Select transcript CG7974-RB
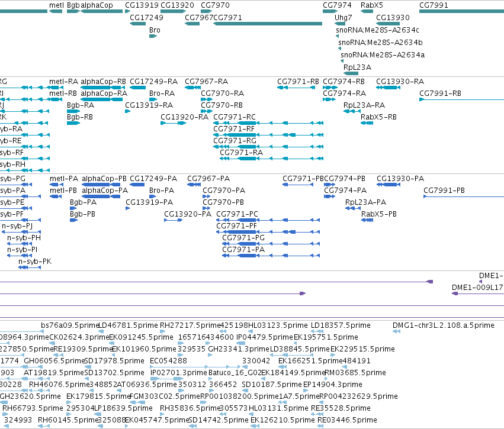The image size is (504, 429). tap(344, 82)
